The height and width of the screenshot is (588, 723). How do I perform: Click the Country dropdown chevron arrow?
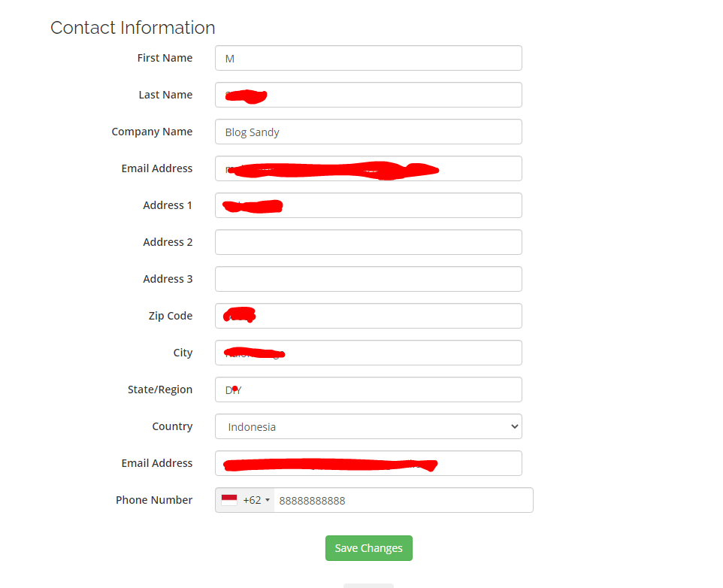(x=515, y=426)
